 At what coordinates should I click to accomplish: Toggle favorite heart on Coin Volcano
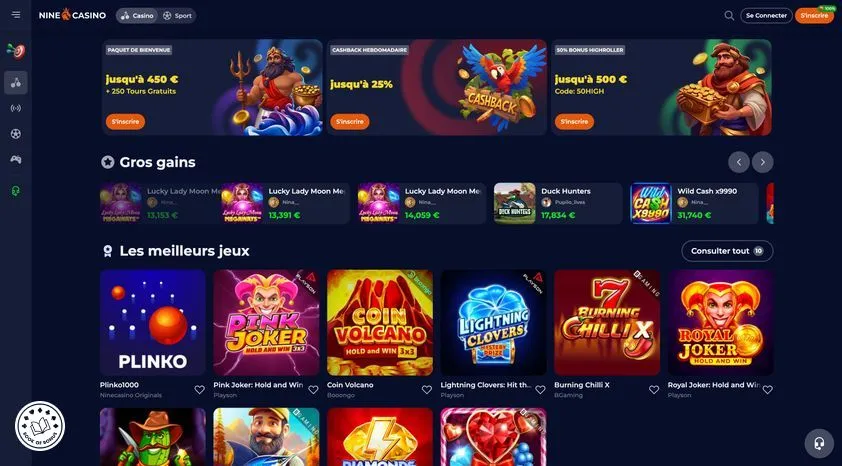426,390
